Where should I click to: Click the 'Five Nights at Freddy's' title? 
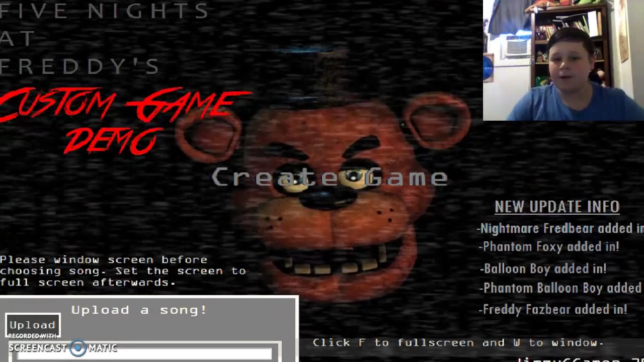[x=105, y=38]
